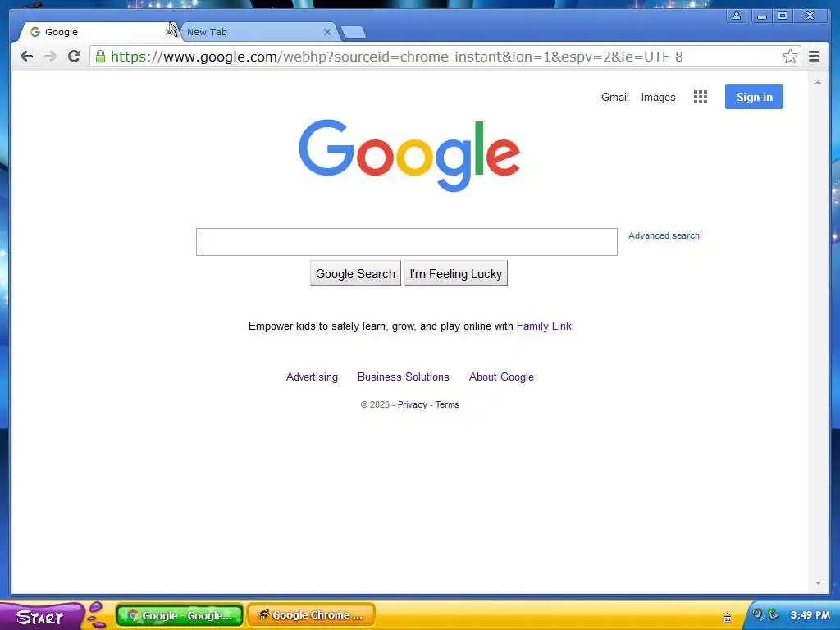Click the user profile icon in title bar

(x=737, y=16)
